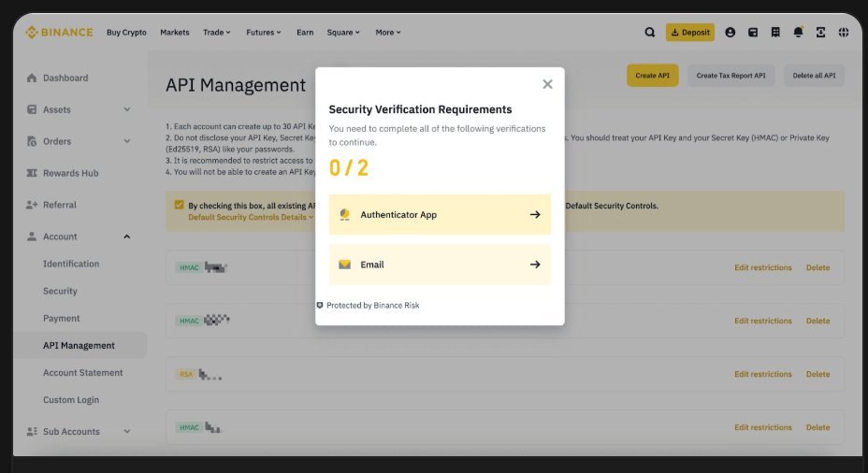Go to Payment in the sidebar
Screen dimensions: 868x473
[x=62, y=318]
